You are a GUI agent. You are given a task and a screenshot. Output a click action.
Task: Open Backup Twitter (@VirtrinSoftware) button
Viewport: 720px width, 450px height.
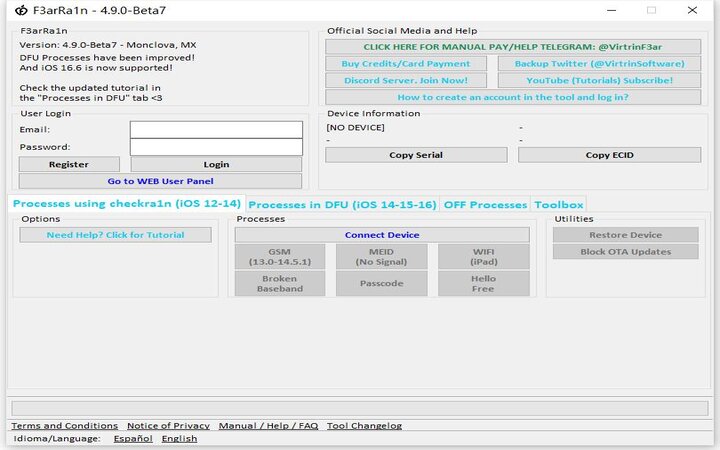(x=599, y=64)
